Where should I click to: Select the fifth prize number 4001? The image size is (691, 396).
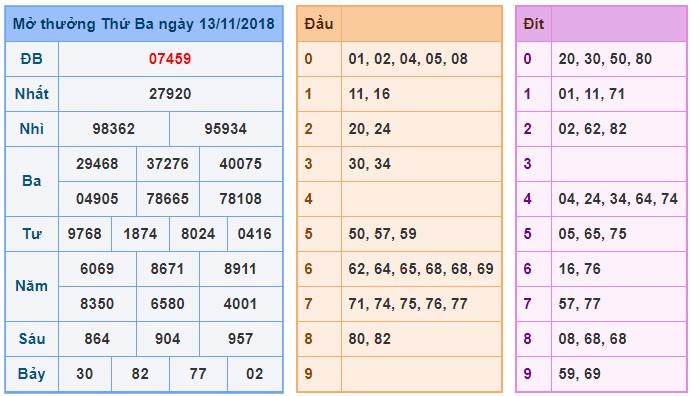(x=240, y=303)
